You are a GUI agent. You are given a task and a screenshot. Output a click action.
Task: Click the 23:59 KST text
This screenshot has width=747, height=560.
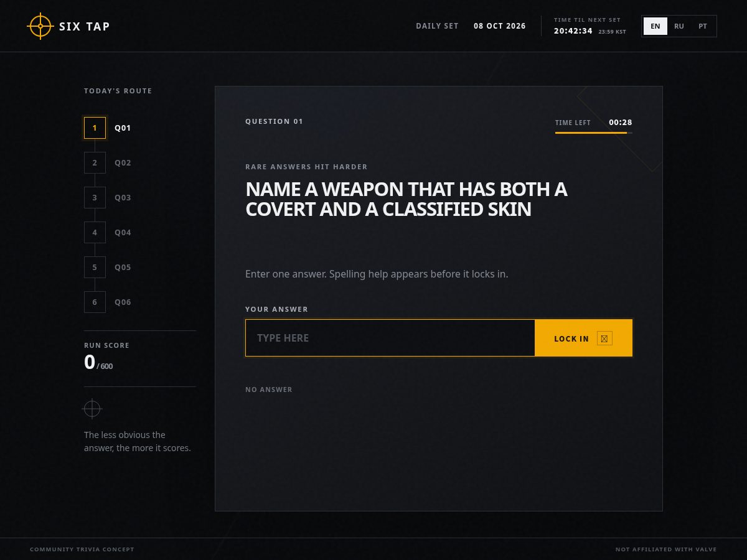point(613,32)
